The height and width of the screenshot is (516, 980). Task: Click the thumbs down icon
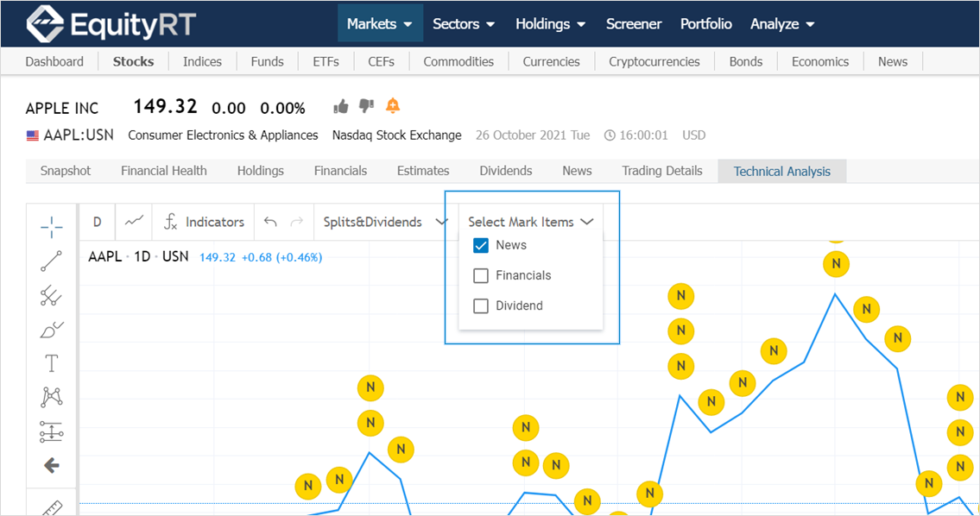tap(366, 106)
